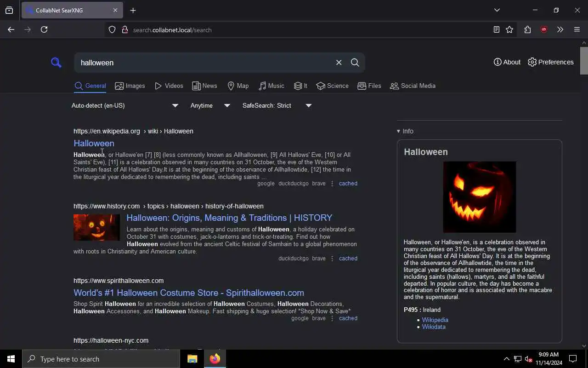Screen dimensions: 588x368
Task: Open volume control in tray
Action: coord(528,359)
